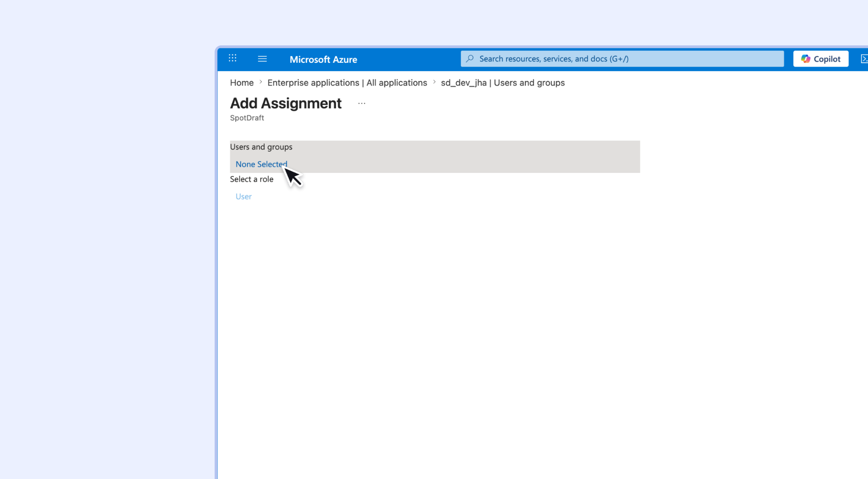Click the Copilot logo icon
Screen dimensions: 868x479
pyautogui.click(x=806, y=59)
